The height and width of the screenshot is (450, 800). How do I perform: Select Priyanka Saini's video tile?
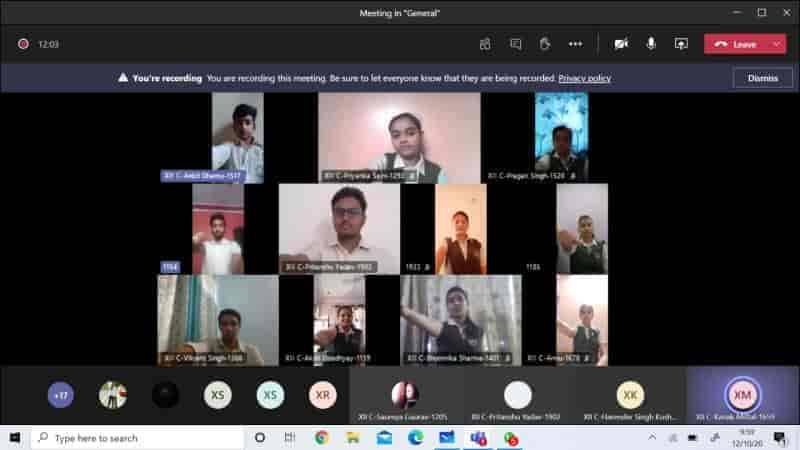[x=398, y=138]
